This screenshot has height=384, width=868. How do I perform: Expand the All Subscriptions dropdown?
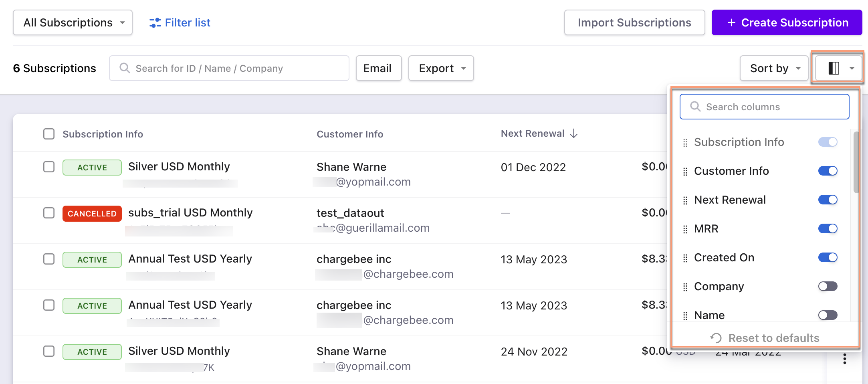coord(73,23)
